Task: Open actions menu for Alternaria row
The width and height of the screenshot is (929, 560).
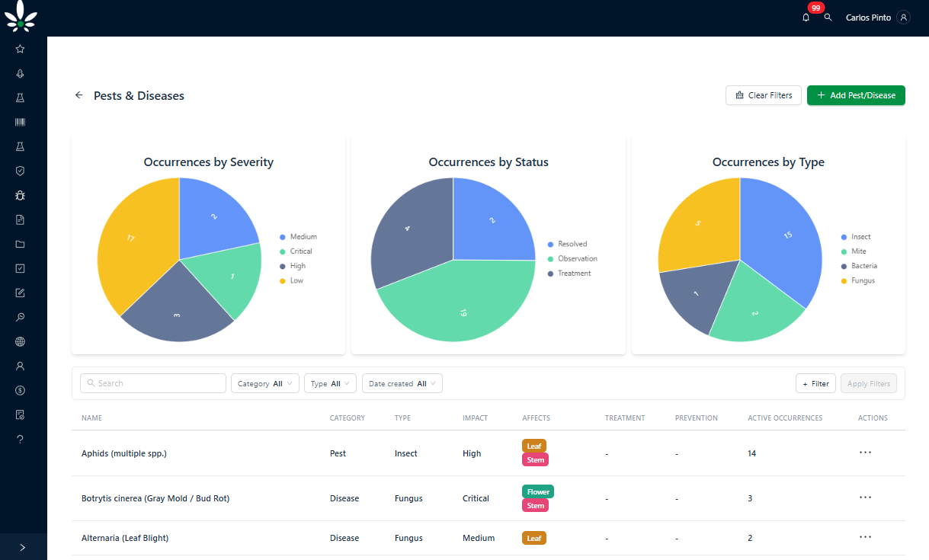Action: pos(865,537)
